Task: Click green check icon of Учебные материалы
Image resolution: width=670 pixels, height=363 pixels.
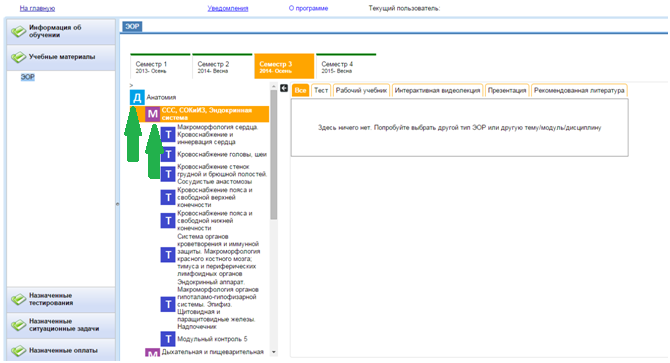Action: pyautogui.click(x=18, y=57)
